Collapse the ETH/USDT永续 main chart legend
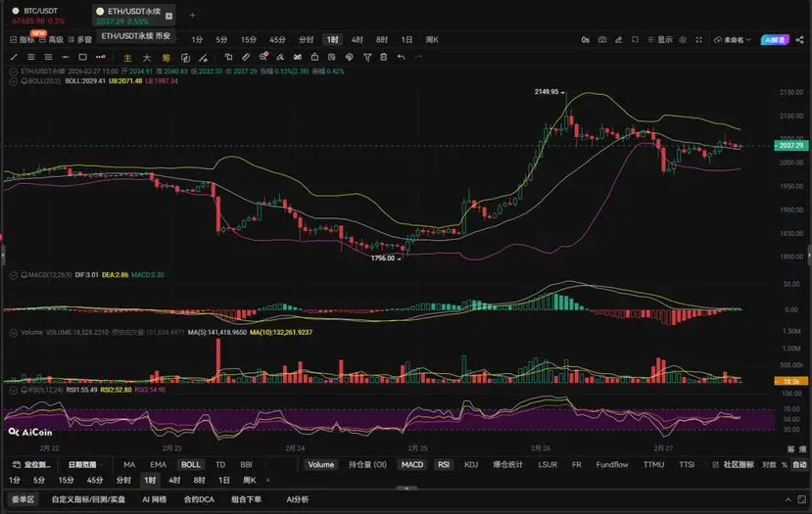The height and width of the screenshot is (514, 812). click(14, 71)
